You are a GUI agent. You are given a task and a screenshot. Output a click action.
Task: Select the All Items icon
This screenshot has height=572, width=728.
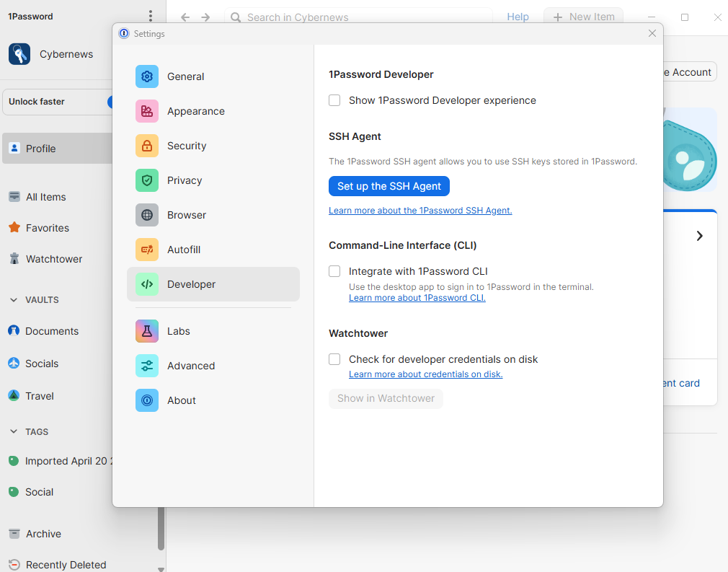(x=14, y=196)
